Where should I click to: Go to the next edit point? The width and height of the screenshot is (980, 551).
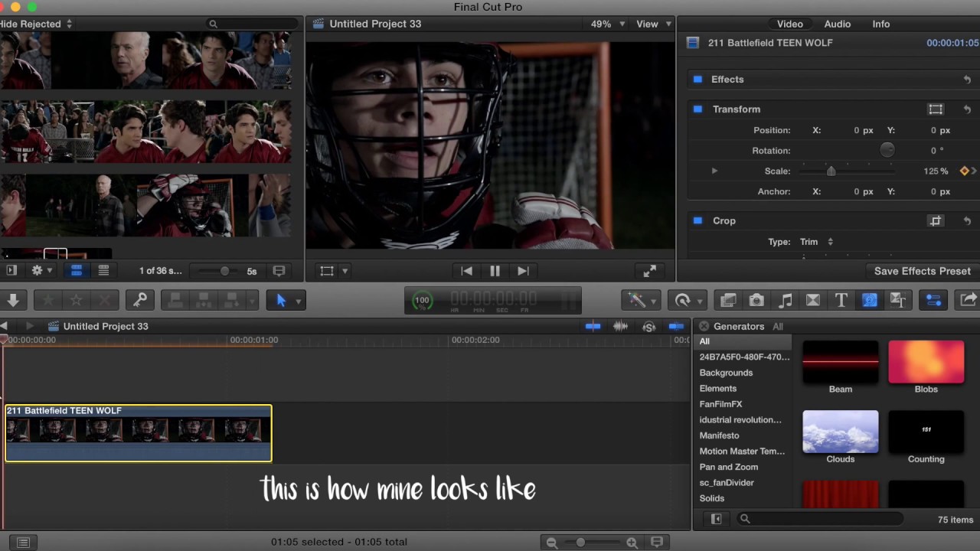[523, 271]
